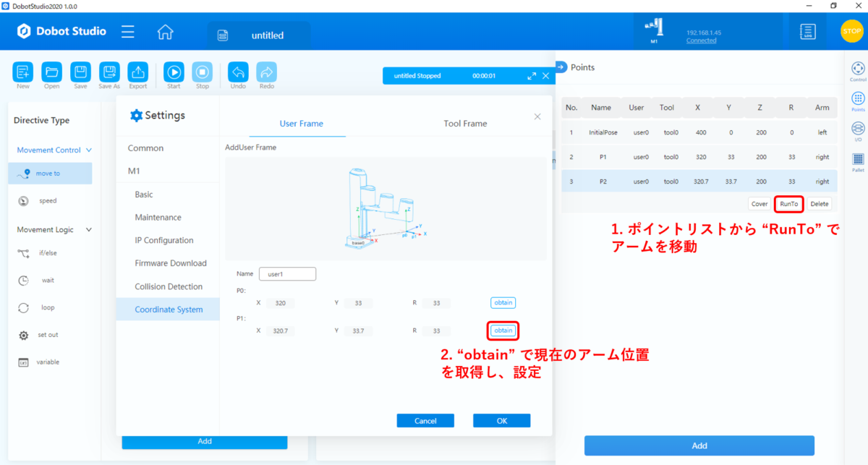Open the hamburger menu next to Dobot Studio
868x465 pixels.
(127, 31)
